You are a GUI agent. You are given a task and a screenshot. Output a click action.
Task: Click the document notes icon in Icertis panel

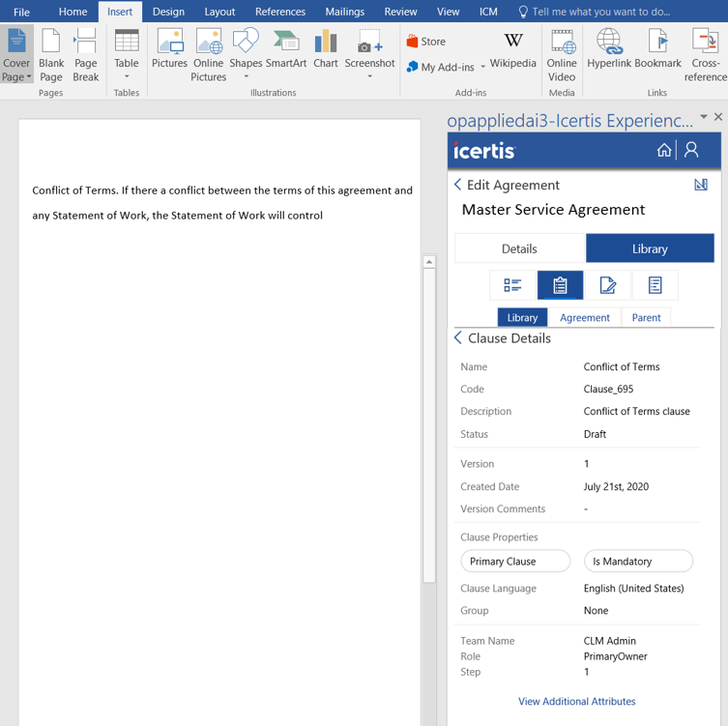655,285
